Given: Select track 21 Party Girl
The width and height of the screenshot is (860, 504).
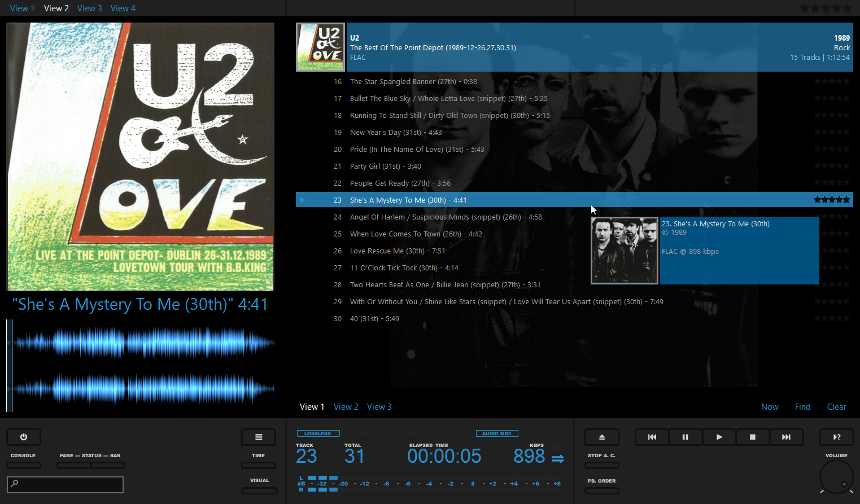Looking at the screenshot, I should click(574, 166).
